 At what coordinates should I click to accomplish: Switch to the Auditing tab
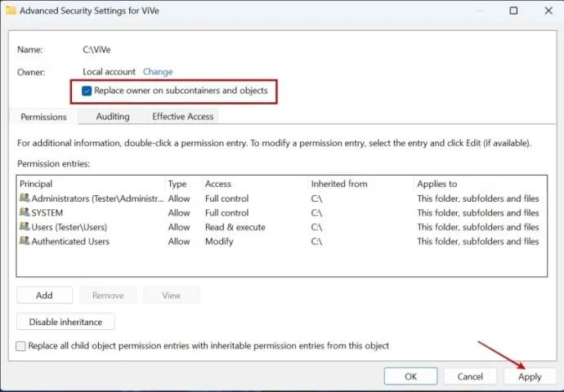coord(113,117)
